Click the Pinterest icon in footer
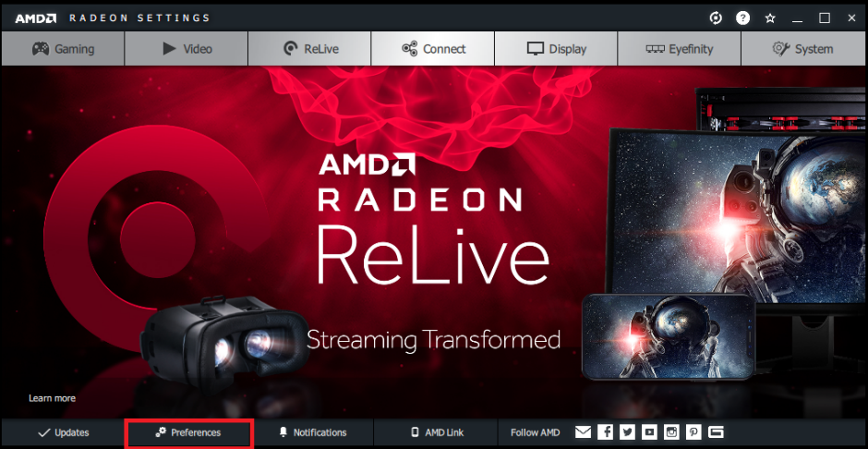868x449 pixels. click(x=693, y=431)
